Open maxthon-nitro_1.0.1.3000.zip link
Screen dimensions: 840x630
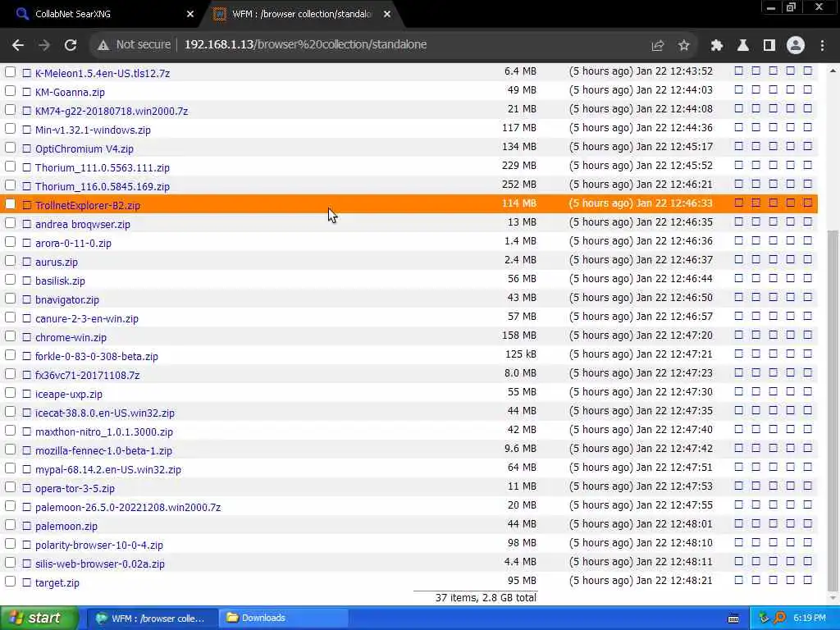[x=104, y=431]
